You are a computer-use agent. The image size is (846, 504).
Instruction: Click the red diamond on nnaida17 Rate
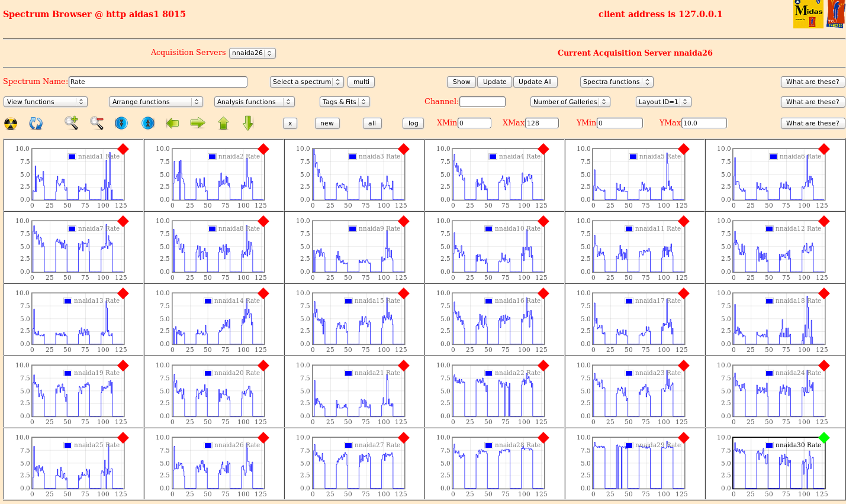[684, 293]
